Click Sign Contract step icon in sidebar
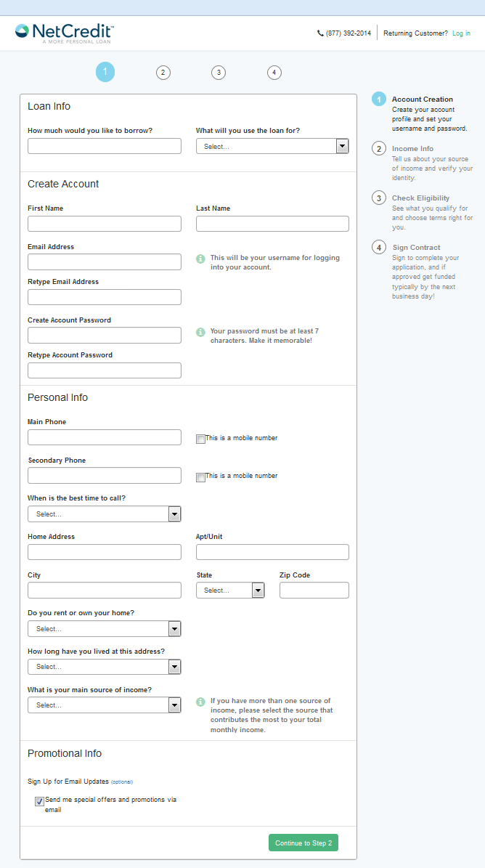Screen dimensions: 485x868 click(379, 248)
